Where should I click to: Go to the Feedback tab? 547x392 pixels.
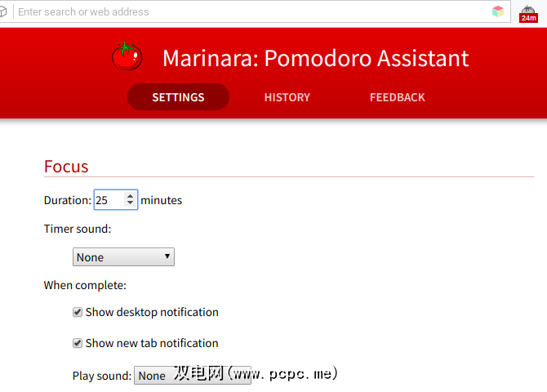[397, 97]
